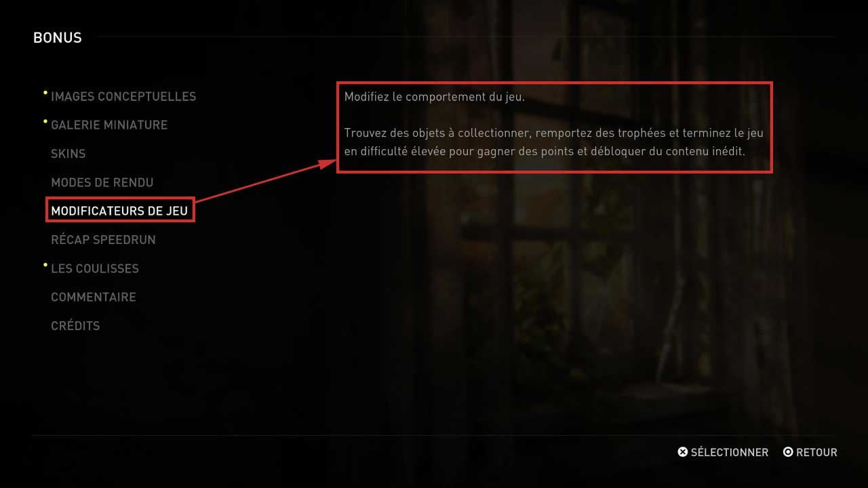Click the cross button icon beside Sélectionner
The image size is (868, 488).
(x=683, y=452)
